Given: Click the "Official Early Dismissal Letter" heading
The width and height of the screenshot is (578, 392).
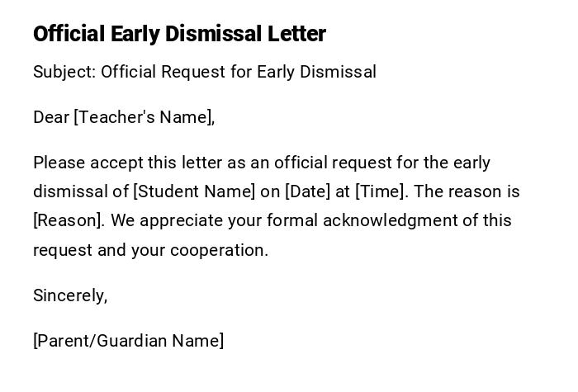Looking at the screenshot, I should 179,34.
